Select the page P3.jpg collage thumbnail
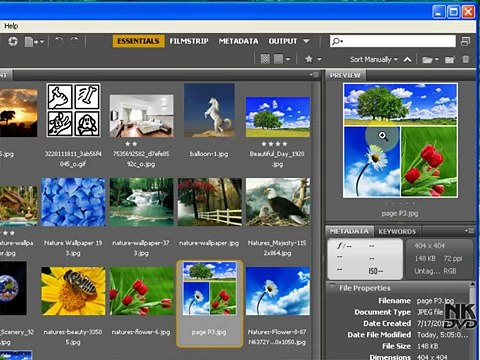This screenshot has height=360, width=480. (x=210, y=288)
